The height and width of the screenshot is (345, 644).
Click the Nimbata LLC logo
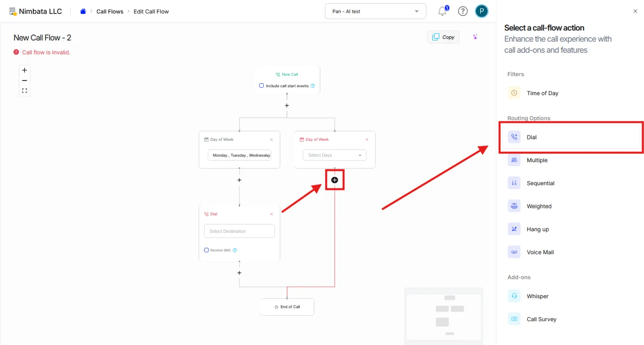coord(35,11)
